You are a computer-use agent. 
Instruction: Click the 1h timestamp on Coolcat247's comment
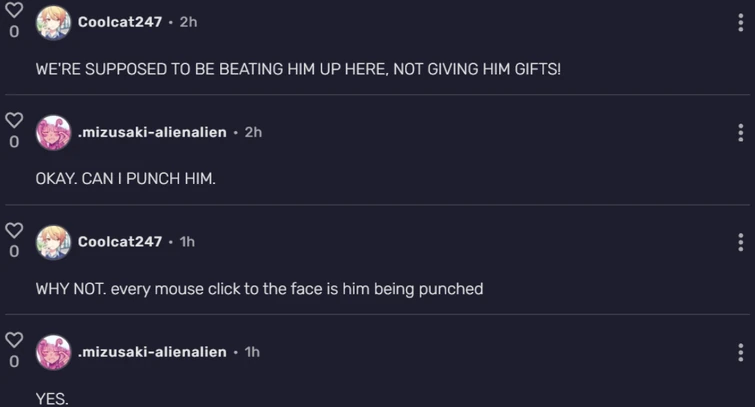tap(187, 242)
